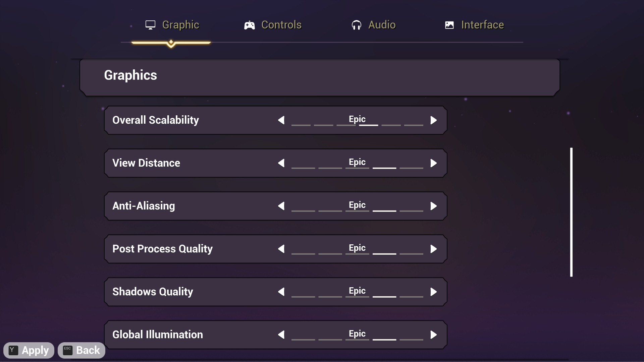Image resolution: width=644 pixels, height=362 pixels.
Task: Select the Global Illumination label
Action: (x=158, y=335)
